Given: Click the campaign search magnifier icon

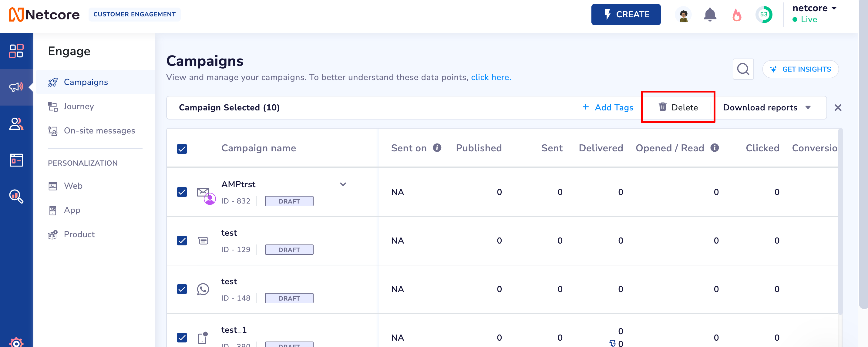Looking at the screenshot, I should pyautogui.click(x=743, y=69).
